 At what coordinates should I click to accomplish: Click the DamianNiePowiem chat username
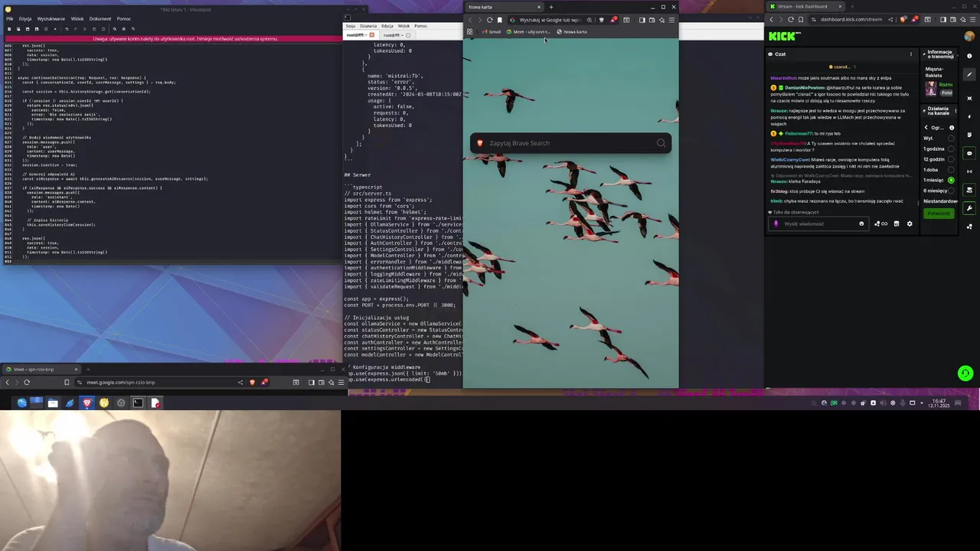pos(805,87)
